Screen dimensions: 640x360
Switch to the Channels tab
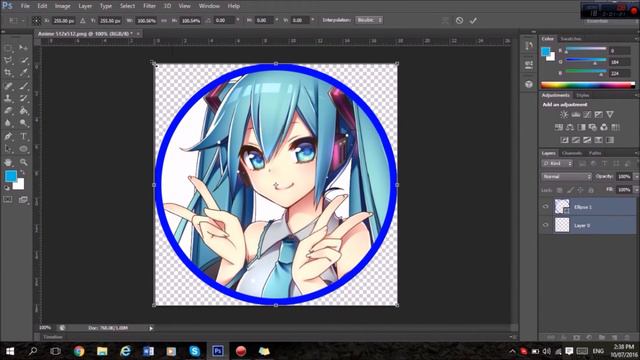(x=572, y=153)
